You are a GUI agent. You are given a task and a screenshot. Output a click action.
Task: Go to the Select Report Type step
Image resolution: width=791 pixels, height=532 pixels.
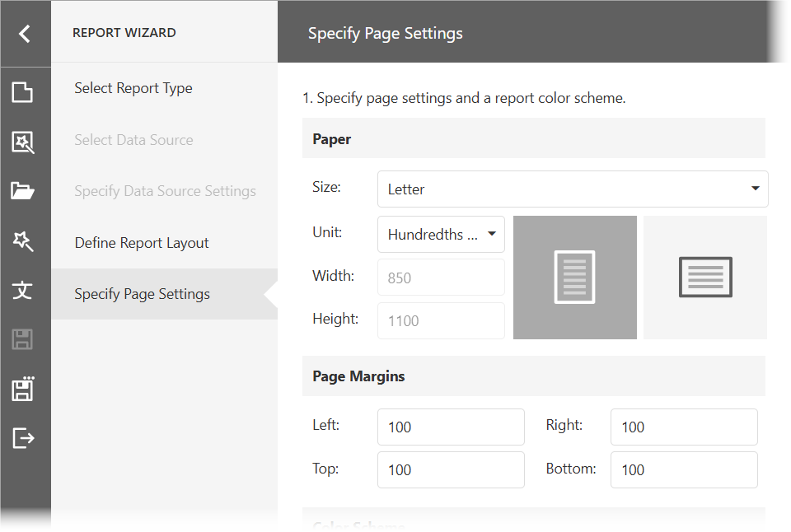(x=132, y=88)
